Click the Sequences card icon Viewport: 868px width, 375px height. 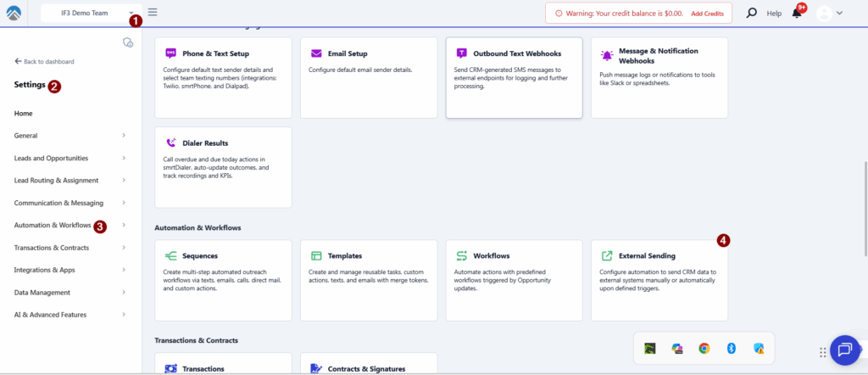pos(170,255)
